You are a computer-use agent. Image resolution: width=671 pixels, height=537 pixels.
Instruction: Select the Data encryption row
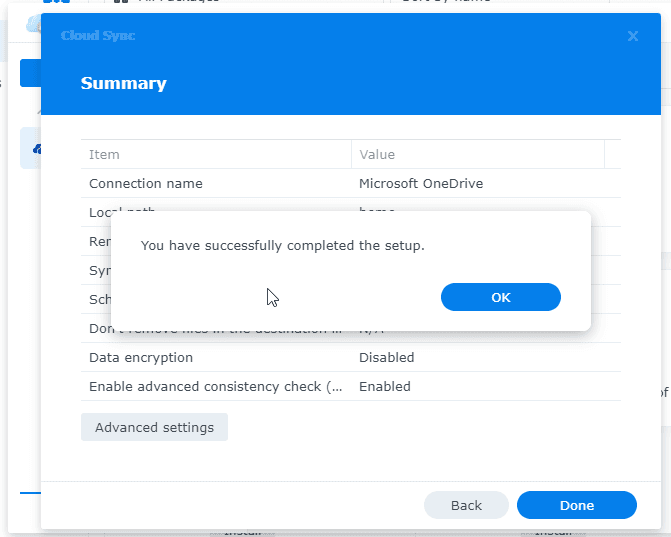(141, 357)
